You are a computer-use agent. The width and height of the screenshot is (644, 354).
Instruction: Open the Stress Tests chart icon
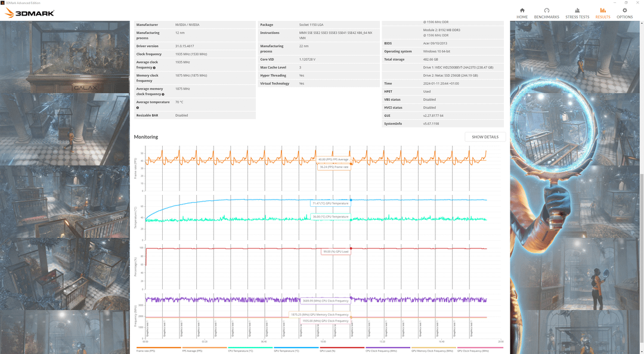tap(577, 10)
